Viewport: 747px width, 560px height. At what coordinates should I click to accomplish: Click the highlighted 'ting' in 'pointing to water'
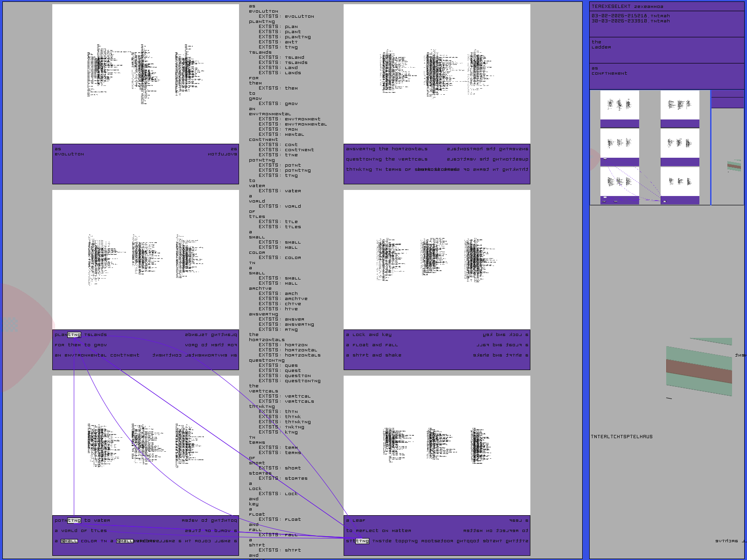[74, 520]
